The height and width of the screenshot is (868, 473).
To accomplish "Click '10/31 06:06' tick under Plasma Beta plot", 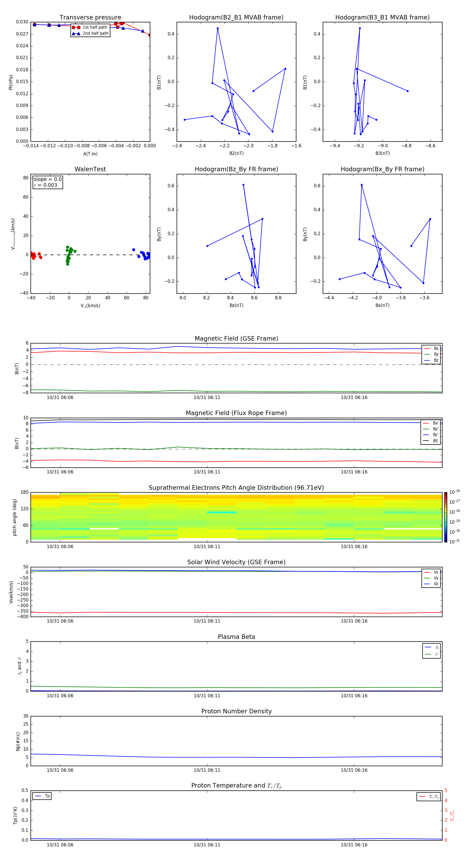I will click(x=60, y=696).
